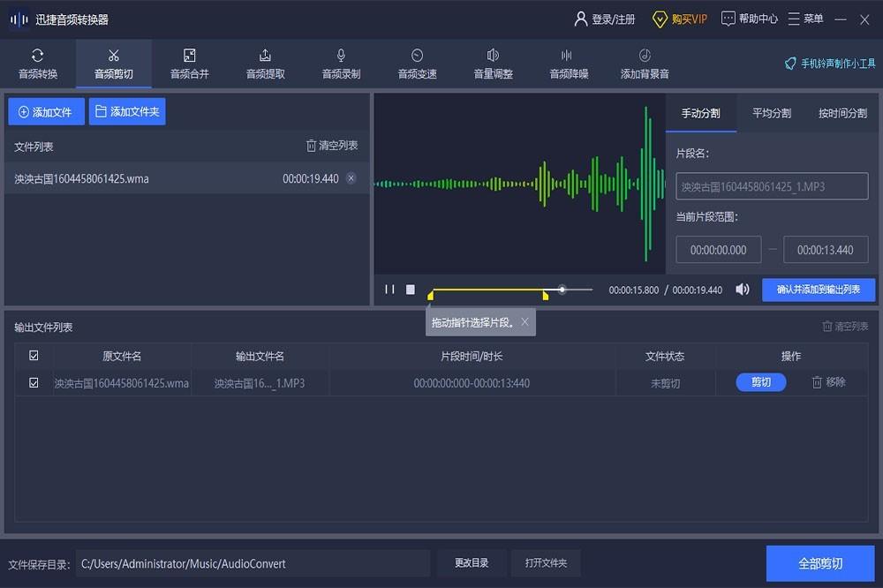Click the 剪切 button in output row
The width and height of the screenshot is (883, 588).
pyautogui.click(x=761, y=382)
